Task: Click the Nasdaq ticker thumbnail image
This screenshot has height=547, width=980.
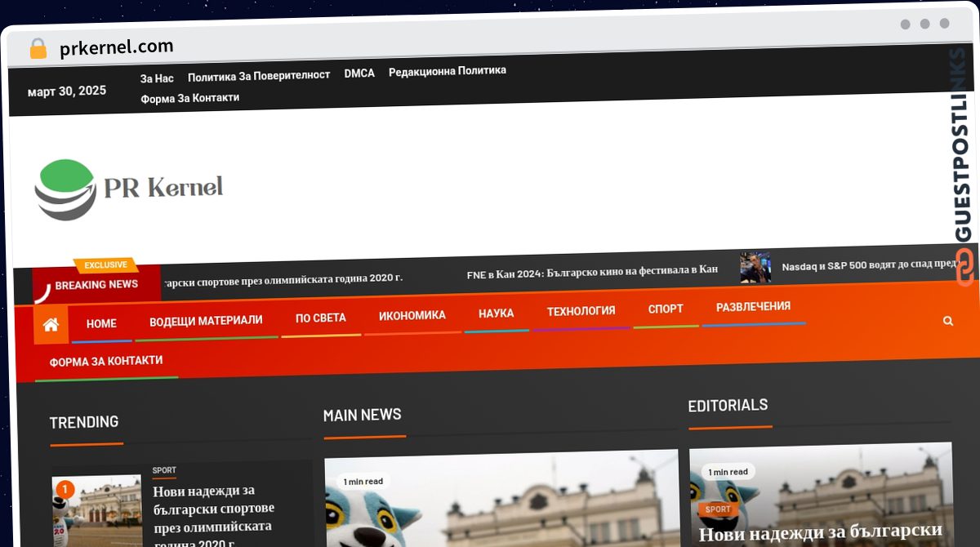Action: [x=755, y=268]
